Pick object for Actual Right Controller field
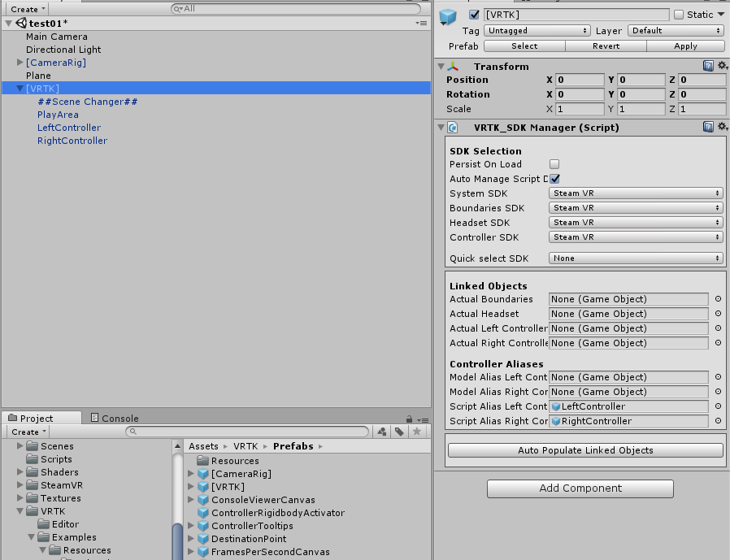 [718, 343]
